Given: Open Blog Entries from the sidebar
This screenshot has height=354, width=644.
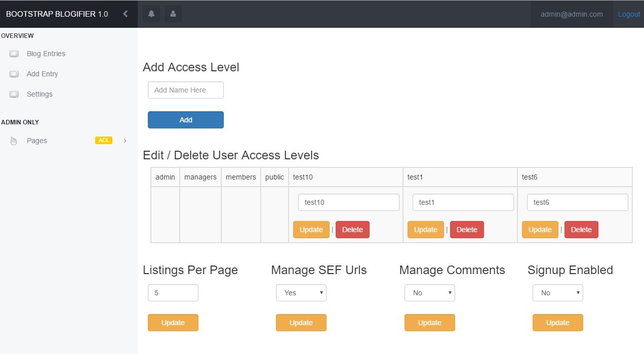Looking at the screenshot, I should pos(46,54).
